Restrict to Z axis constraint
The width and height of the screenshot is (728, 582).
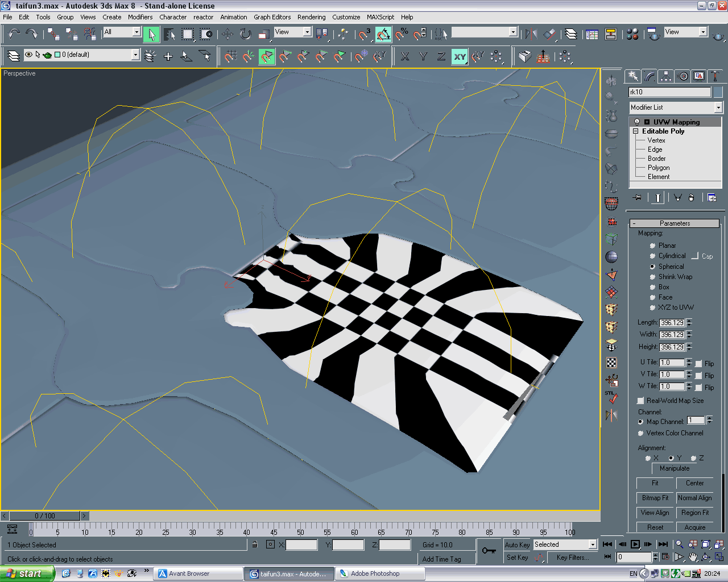tap(441, 56)
